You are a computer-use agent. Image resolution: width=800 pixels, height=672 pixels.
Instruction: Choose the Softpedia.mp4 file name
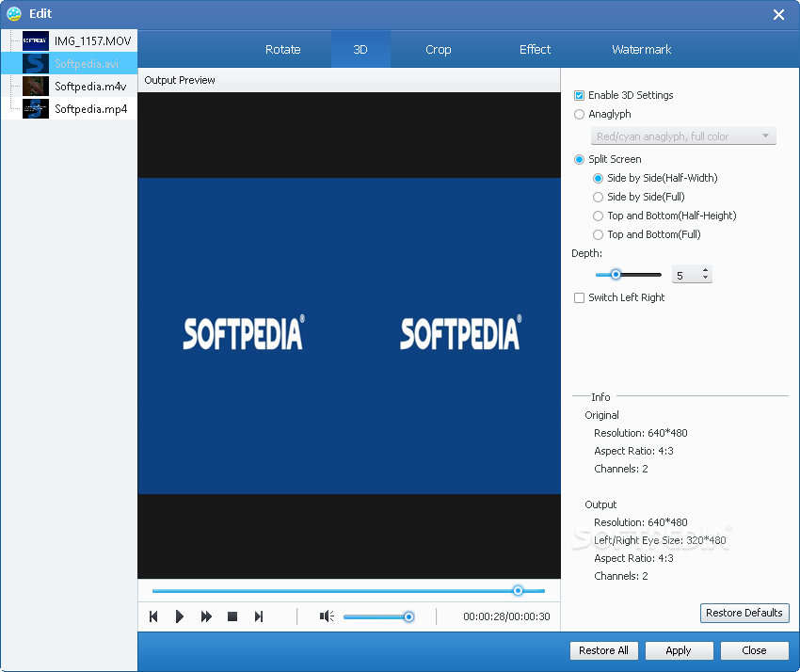(x=90, y=108)
